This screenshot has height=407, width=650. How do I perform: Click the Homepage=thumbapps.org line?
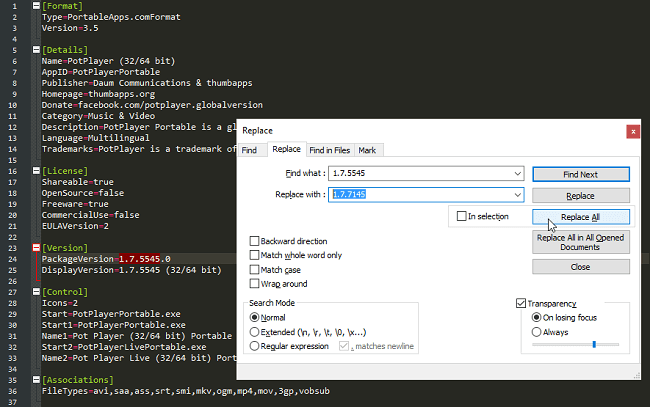(x=98, y=94)
